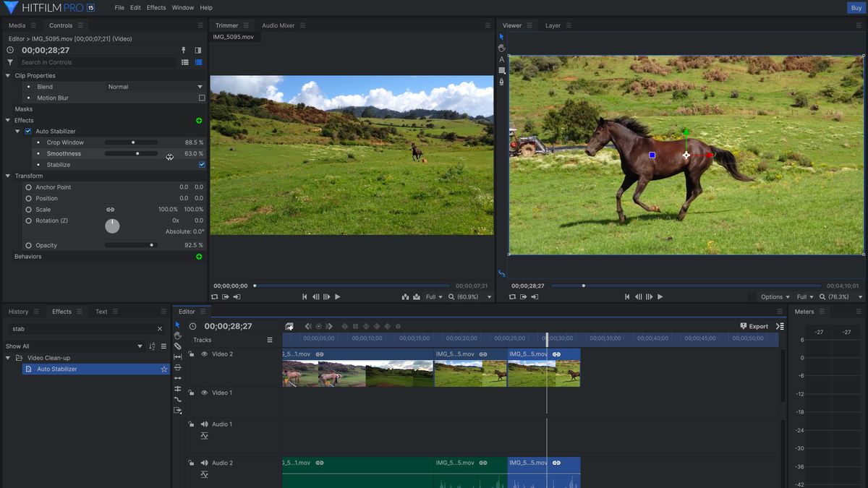Select the Text tool in the Viewer panel
The width and height of the screenshot is (868, 488).
501,59
